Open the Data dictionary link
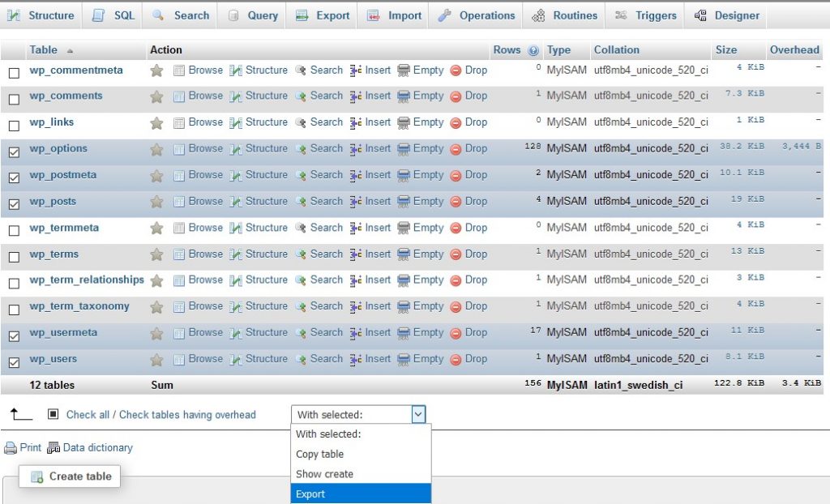The width and height of the screenshot is (830, 504). point(97,447)
